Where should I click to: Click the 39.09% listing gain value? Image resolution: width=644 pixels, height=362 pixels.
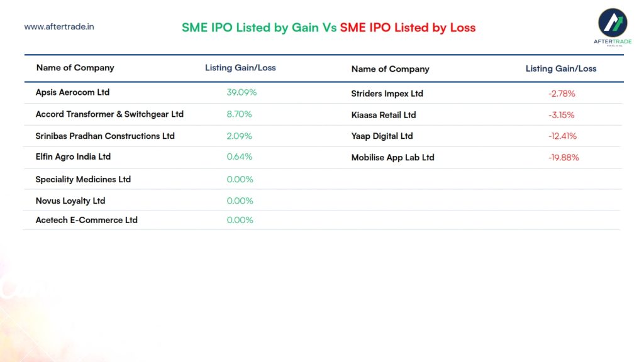tap(241, 92)
